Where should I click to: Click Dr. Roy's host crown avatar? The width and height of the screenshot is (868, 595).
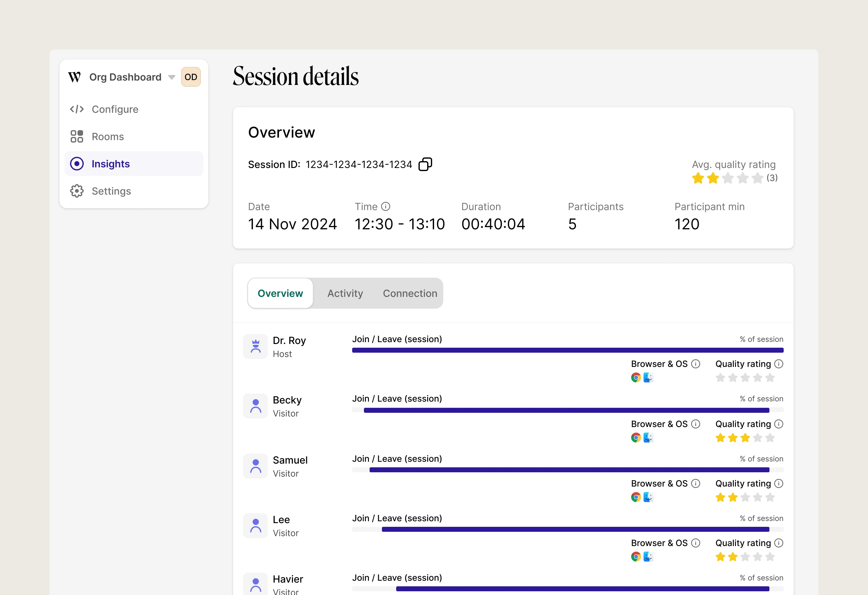(255, 346)
